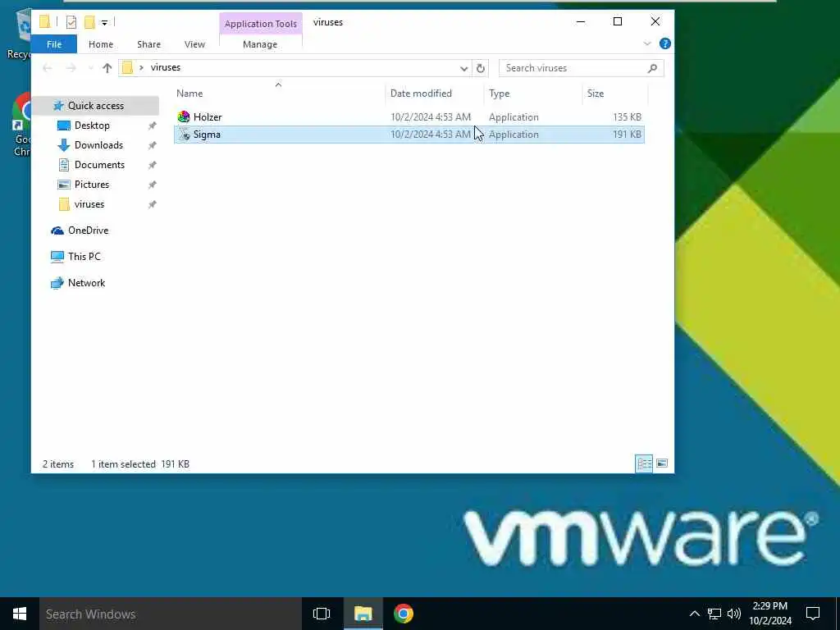Open Downloads in Quick access
The height and width of the screenshot is (630, 840).
pos(98,145)
